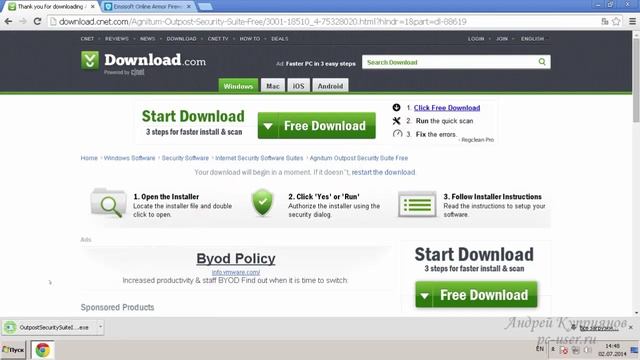Click the Download.com green arrow logo
Screen dimensions: 640x360
(90, 60)
